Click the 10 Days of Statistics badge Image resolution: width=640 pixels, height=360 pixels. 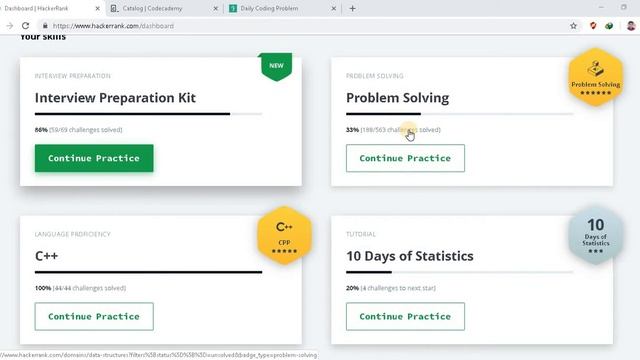click(x=596, y=236)
